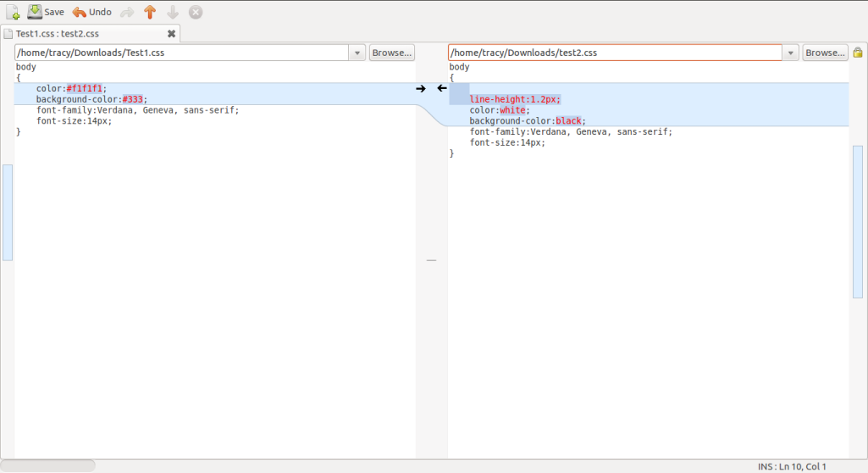Jump to previous change with the orange up arrow

tap(150, 12)
